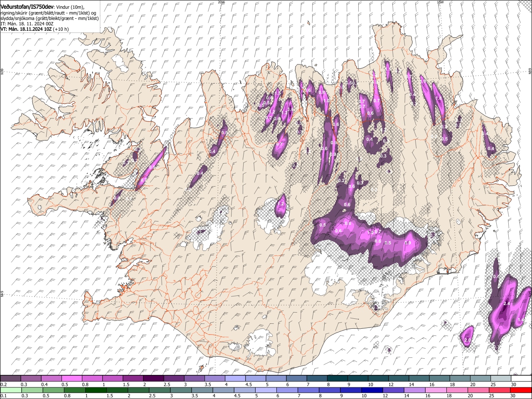
Task: Click the snow swatch starting at 1.5
Action: click(133, 378)
